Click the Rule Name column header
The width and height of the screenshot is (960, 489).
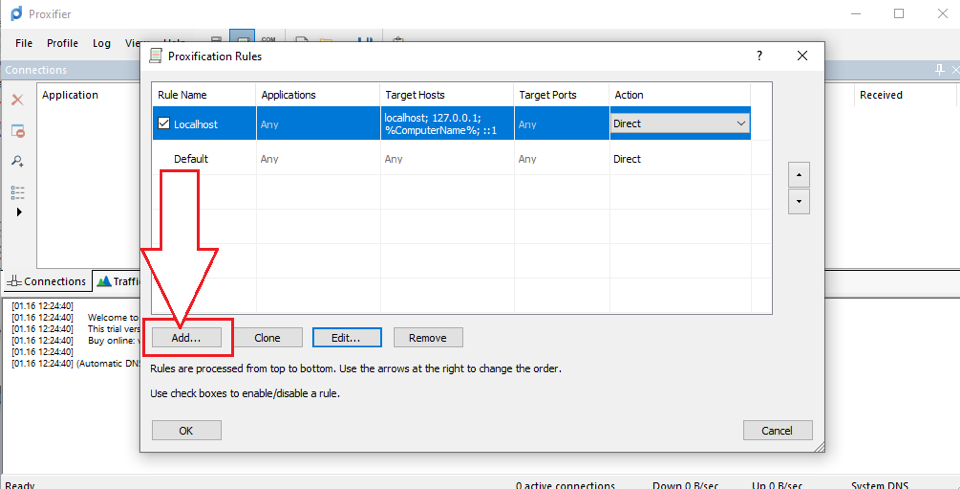tap(204, 95)
